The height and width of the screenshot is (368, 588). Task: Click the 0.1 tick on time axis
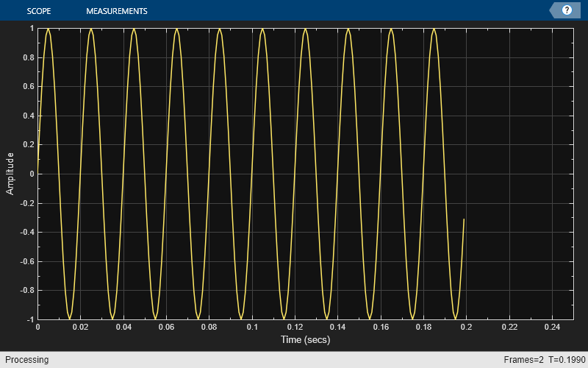click(252, 327)
